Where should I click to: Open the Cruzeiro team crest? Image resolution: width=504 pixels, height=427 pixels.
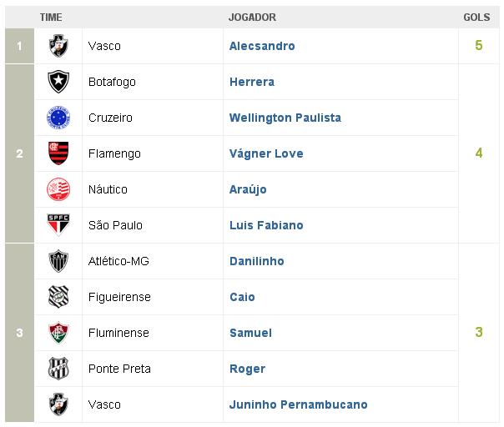[x=58, y=118]
